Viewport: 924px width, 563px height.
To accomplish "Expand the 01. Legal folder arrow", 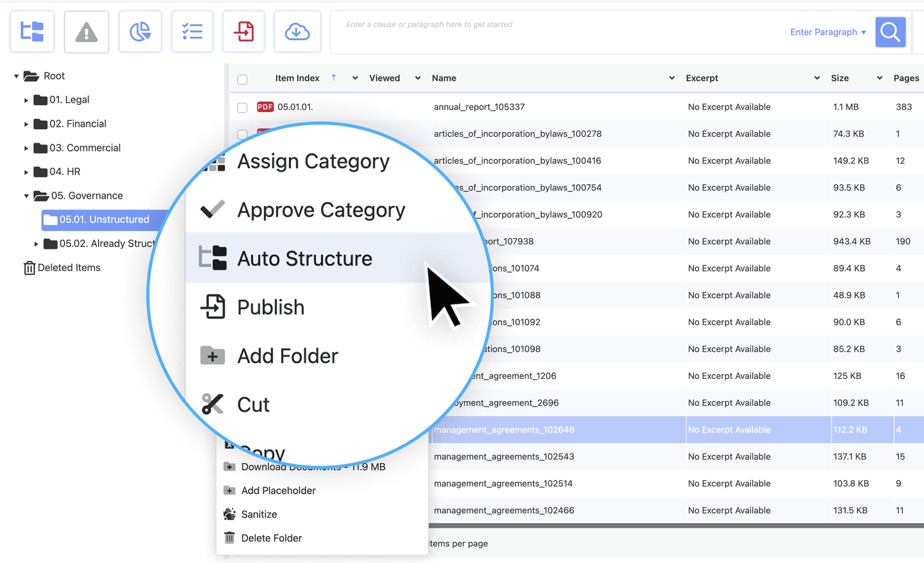I will point(26,100).
